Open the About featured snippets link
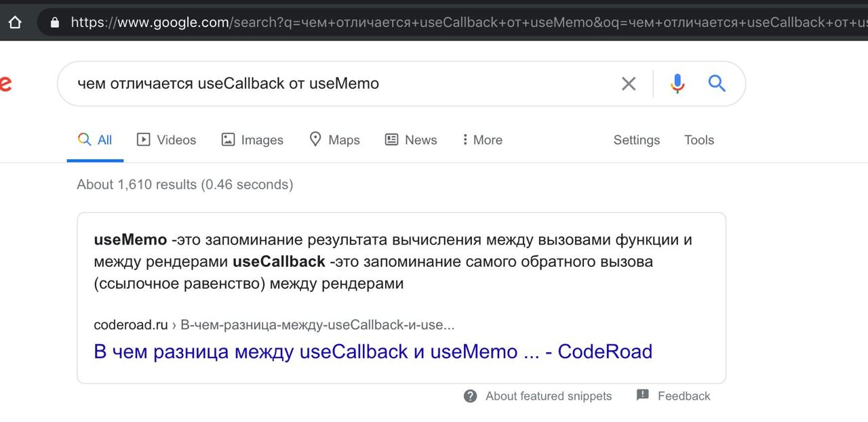This screenshot has height=422, width=868. click(549, 396)
